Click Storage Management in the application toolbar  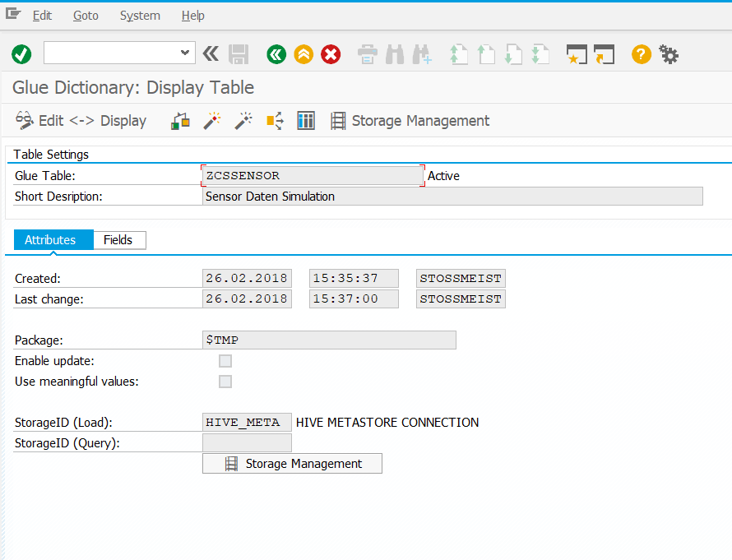pos(410,120)
